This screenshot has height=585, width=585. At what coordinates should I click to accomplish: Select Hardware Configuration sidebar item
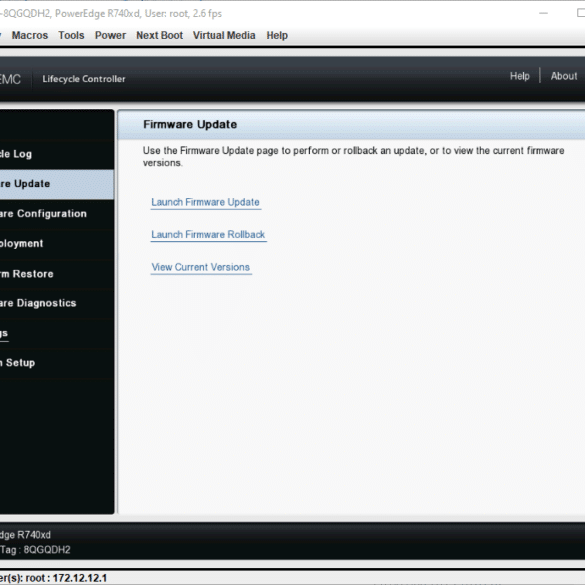tap(57, 214)
